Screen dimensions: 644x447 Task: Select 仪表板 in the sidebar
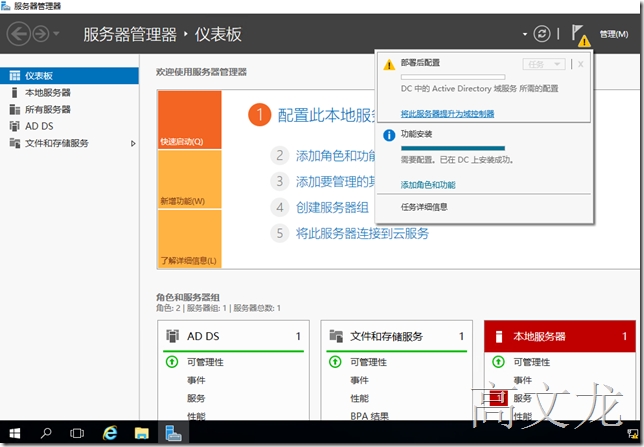click(69, 76)
